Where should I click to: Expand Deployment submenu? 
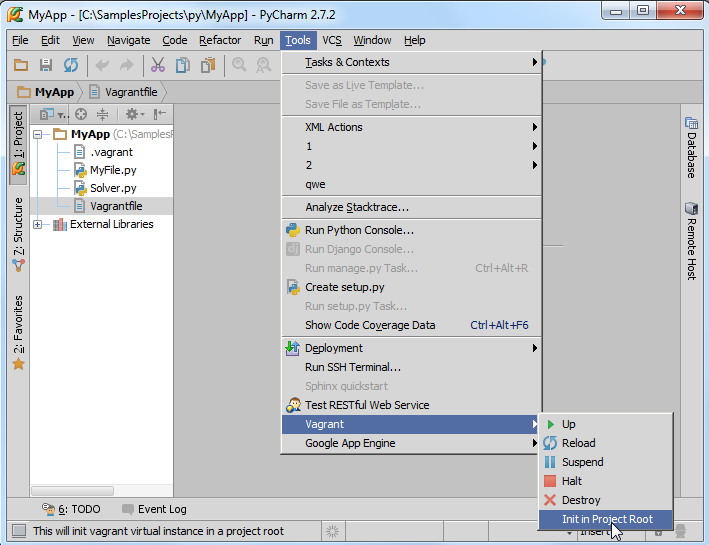click(411, 348)
